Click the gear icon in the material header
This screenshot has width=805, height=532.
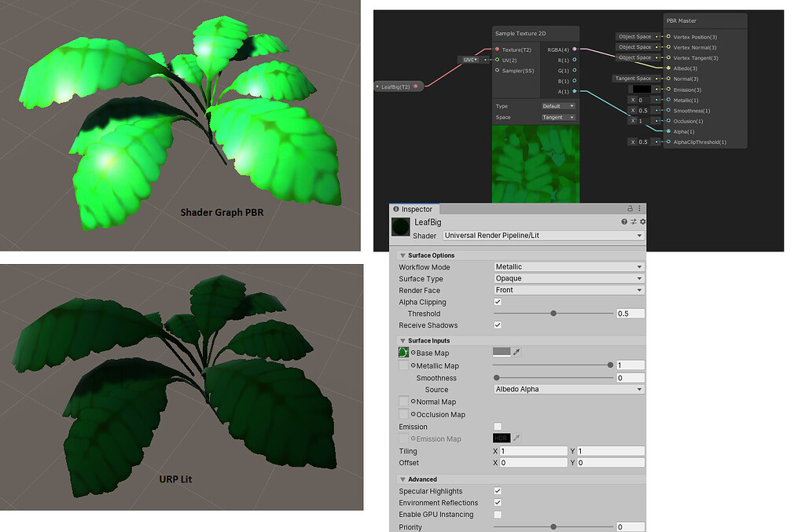642,222
